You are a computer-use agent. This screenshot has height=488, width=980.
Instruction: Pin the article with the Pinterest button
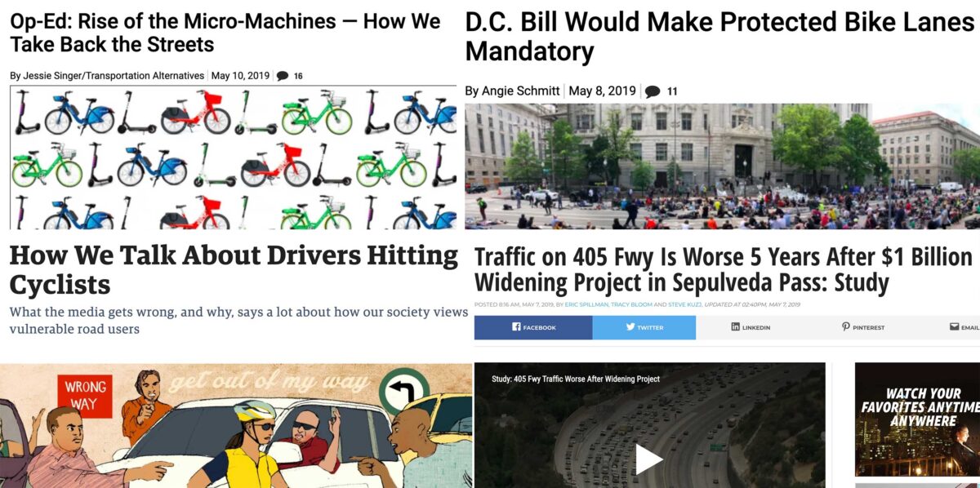pyautogui.click(x=862, y=327)
